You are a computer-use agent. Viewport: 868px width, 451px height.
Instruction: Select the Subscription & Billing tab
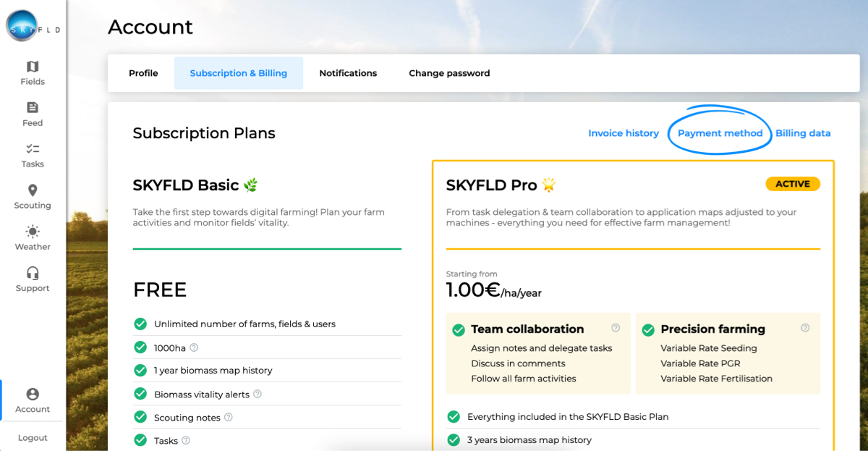239,73
